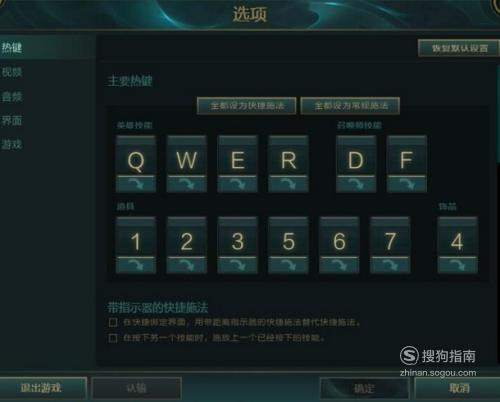Viewport: 500px width, 402px height.
Task: Select the D summoner spell slot
Action: tap(356, 156)
